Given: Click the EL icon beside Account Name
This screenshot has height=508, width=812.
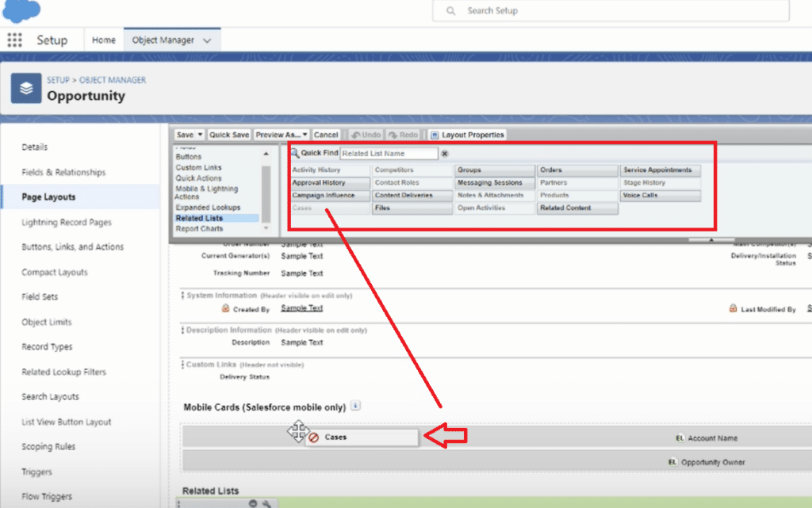Looking at the screenshot, I should pos(680,438).
